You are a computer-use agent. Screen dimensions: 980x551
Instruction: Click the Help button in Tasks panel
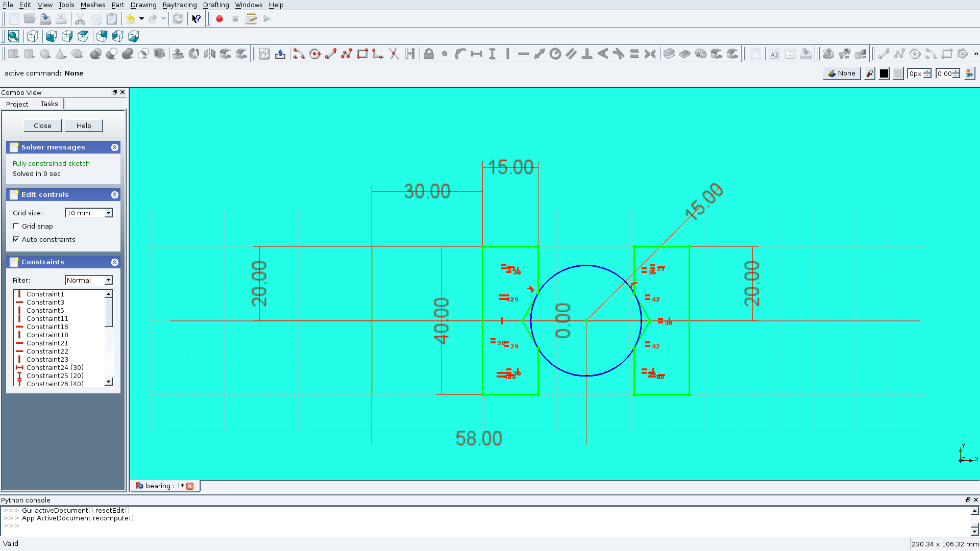point(84,125)
